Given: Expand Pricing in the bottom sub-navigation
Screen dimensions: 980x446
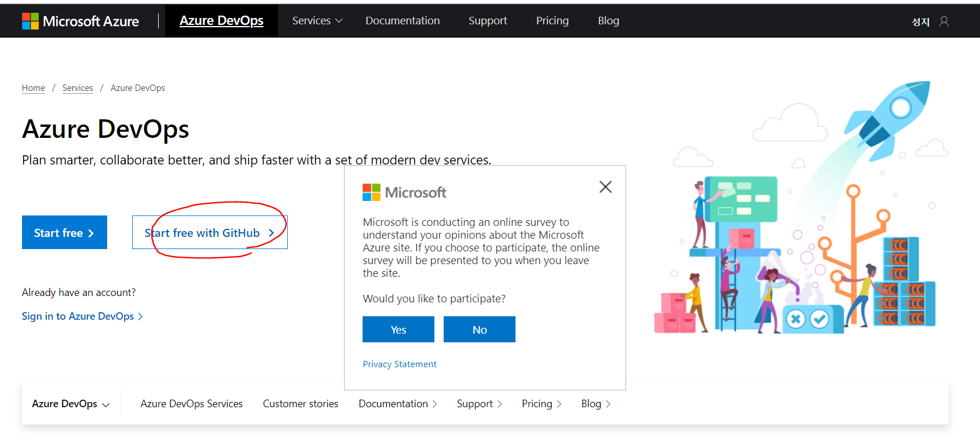Looking at the screenshot, I should click(542, 404).
